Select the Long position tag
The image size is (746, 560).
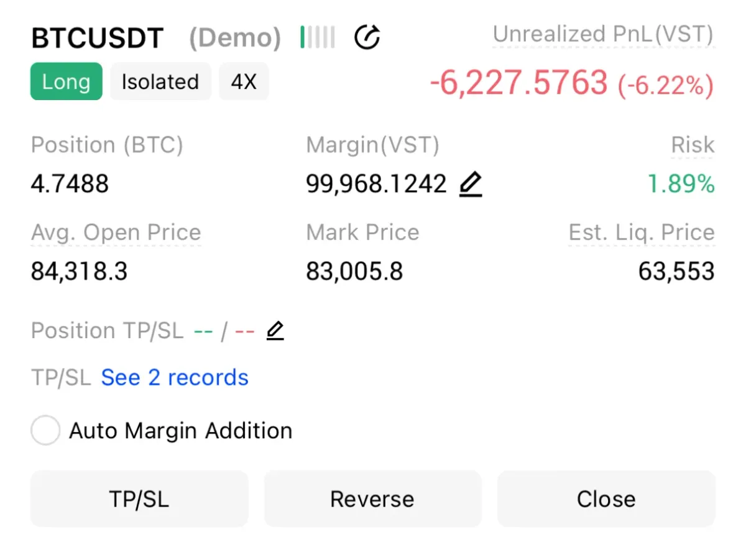[66, 81]
